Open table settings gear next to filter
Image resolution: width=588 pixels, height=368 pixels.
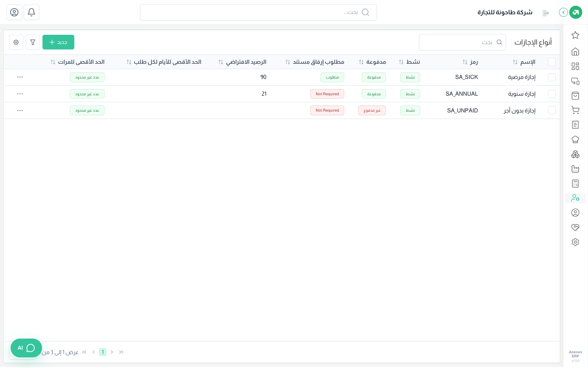(x=16, y=42)
